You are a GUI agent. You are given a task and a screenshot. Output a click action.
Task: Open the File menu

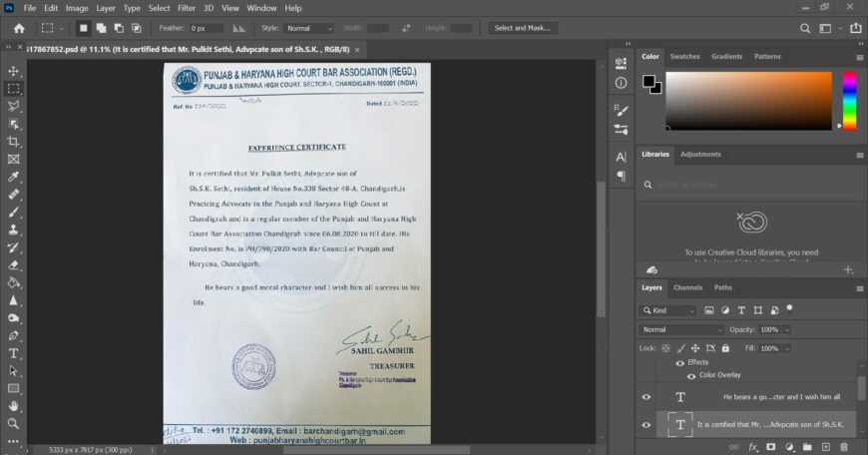[29, 8]
